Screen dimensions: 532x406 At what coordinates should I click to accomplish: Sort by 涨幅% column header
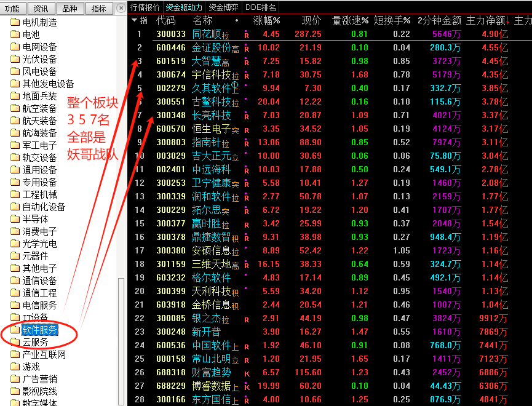(x=267, y=21)
